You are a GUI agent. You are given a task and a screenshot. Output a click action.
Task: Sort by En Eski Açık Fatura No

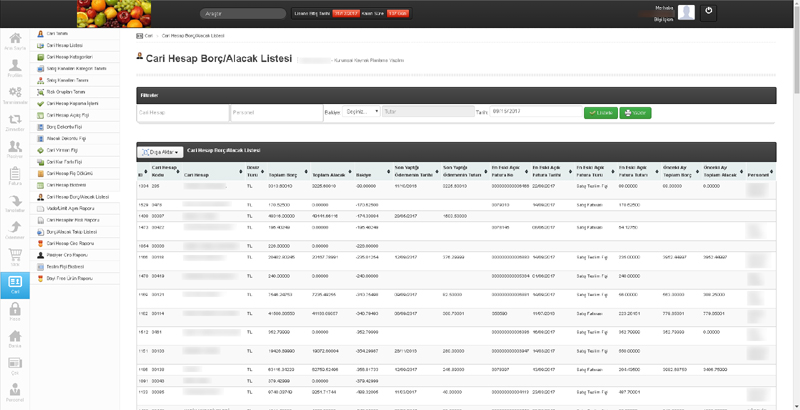[x=509, y=171]
